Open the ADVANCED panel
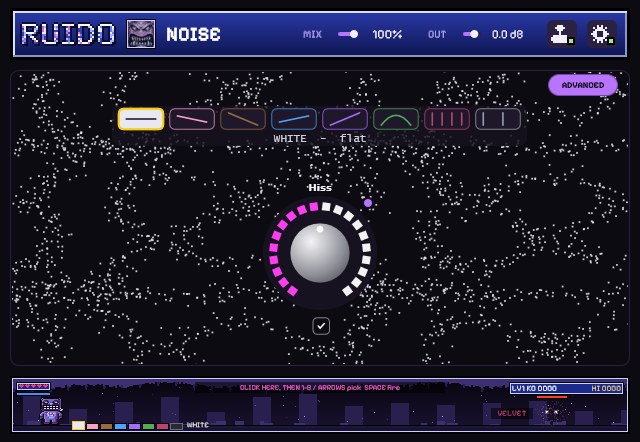This screenshot has width=640, height=442. click(583, 85)
